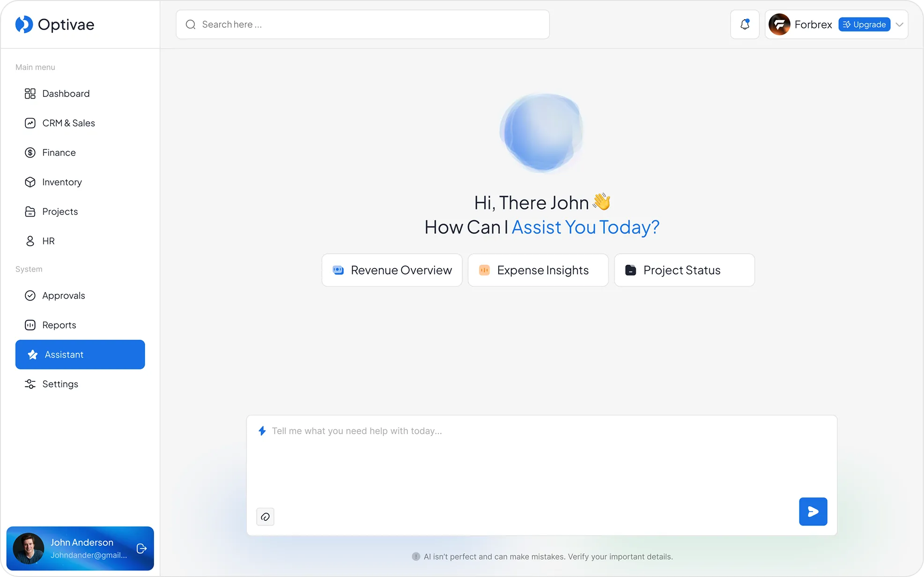This screenshot has height=577, width=924.
Task: Click the Finance dollar icon
Action: click(30, 153)
